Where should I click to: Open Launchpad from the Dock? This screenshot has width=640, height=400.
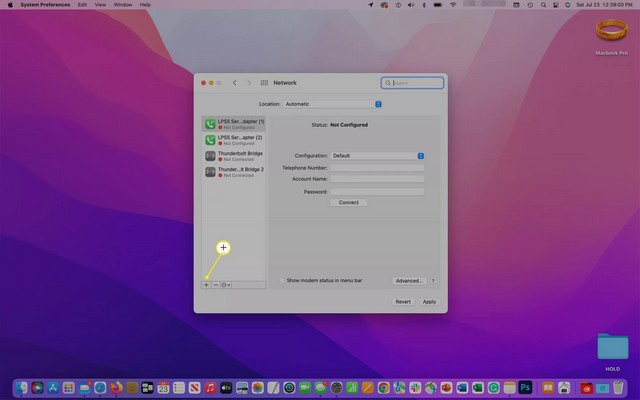(69, 387)
